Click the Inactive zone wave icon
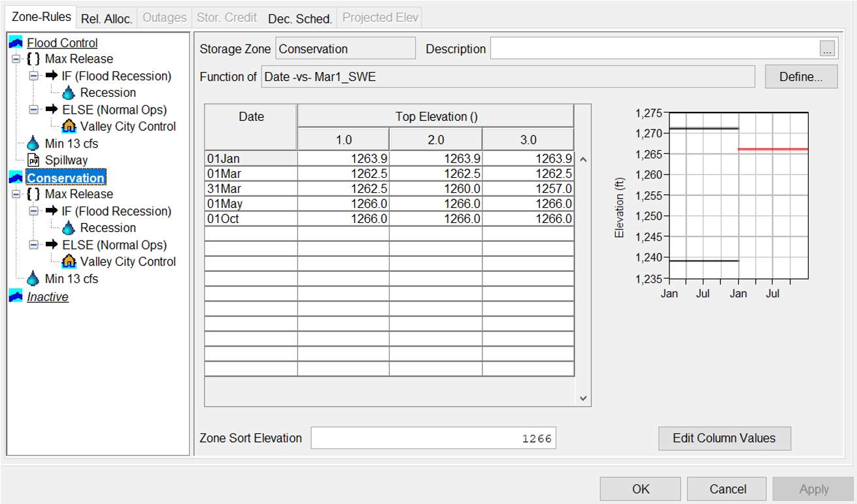 click(16, 297)
